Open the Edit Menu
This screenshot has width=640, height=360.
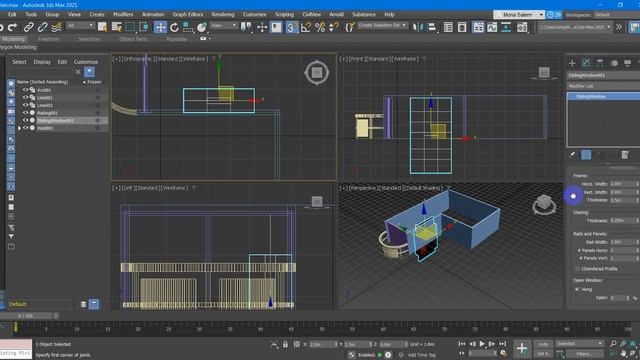pyautogui.click(x=12, y=14)
